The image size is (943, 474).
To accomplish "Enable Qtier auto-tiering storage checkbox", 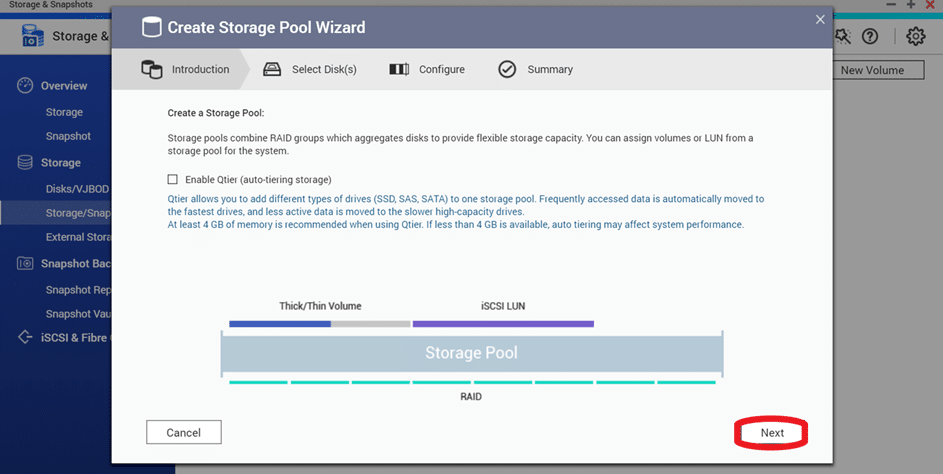I will pyautogui.click(x=173, y=179).
